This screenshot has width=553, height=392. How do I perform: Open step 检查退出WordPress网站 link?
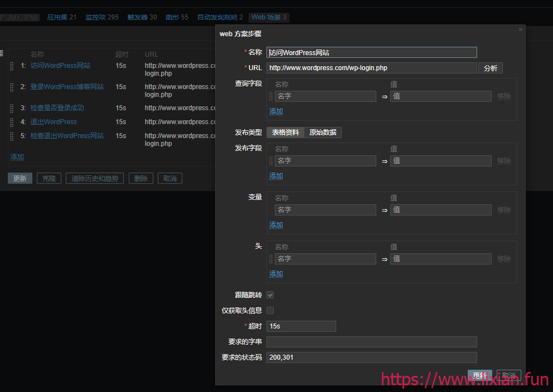67,136
